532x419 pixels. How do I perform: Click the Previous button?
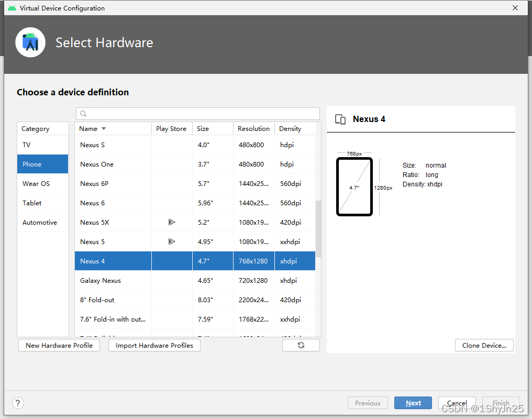point(368,403)
